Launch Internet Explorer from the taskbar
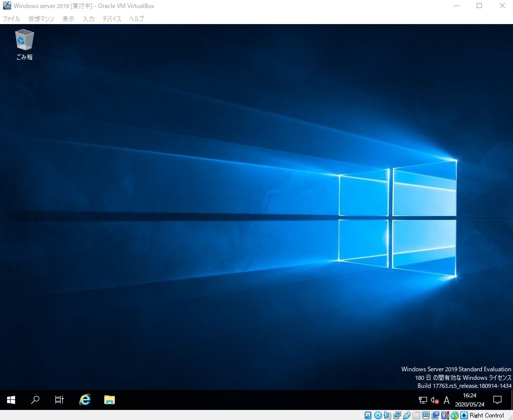This screenshot has height=420, width=513. pyautogui.click(x=85, y=400)
